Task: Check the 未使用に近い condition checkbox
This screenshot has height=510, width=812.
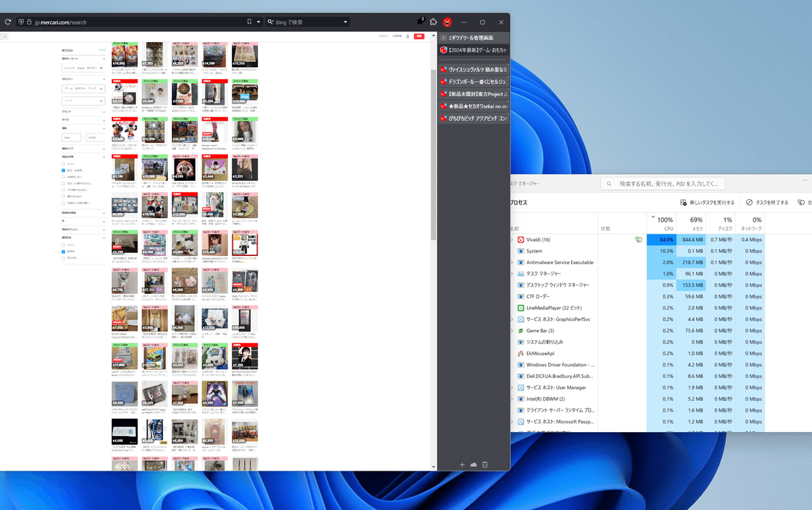Action: tap(64, 177)
